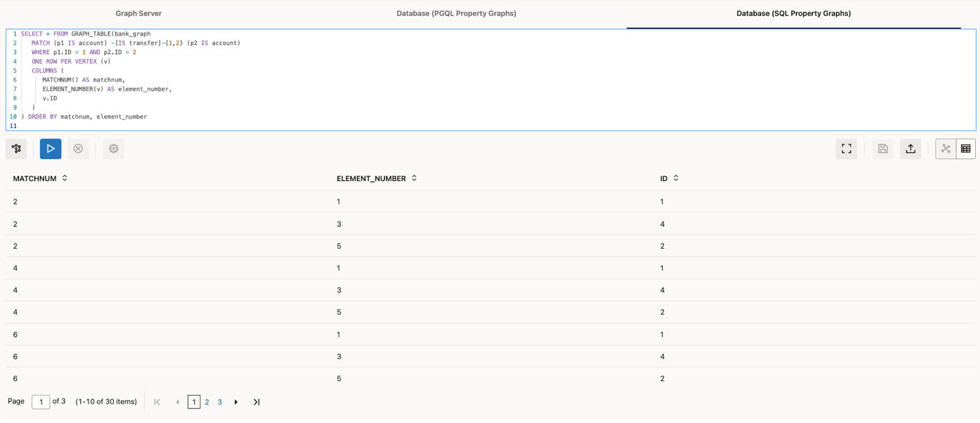Image resolution: width=980 pixels, height=423 pixels.
Task: Save the query results
Action: tap(883, 149)
